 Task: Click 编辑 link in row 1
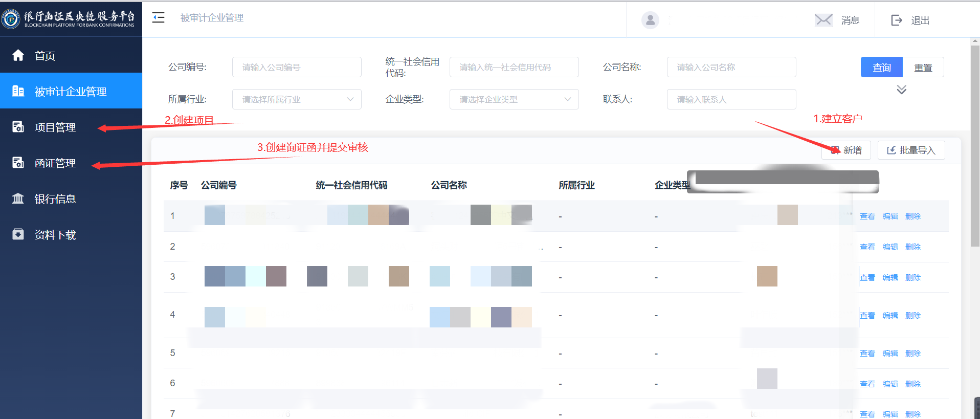point(890,216)
